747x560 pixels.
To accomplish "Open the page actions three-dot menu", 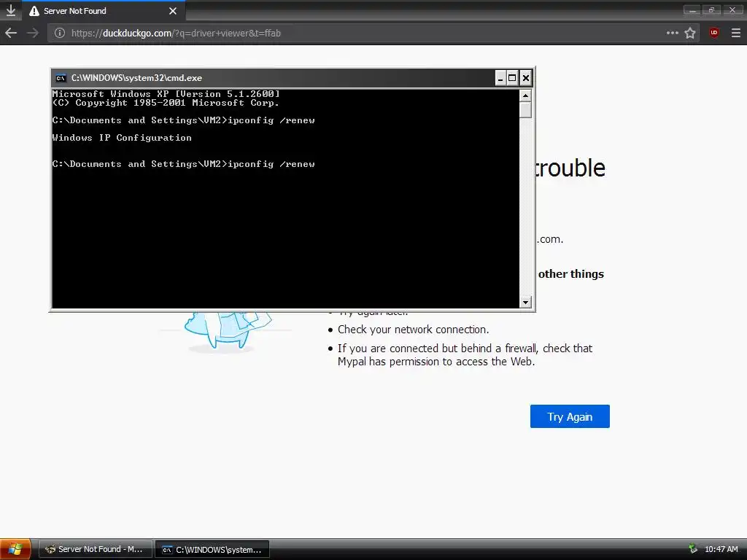I will click(x=672, y=33).
